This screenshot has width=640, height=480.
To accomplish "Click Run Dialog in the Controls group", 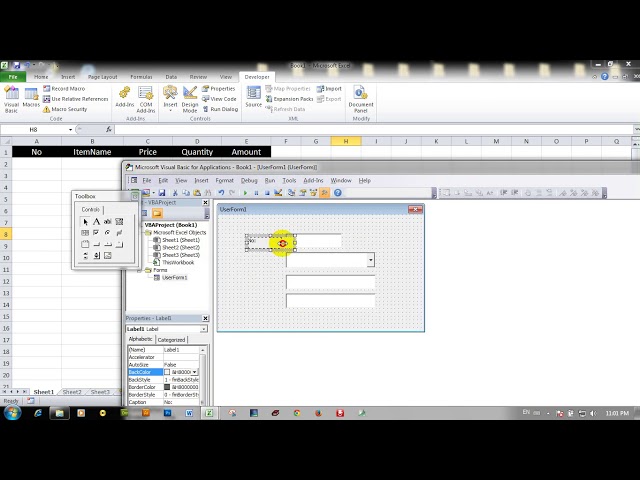I will click(x=220, y=109).
